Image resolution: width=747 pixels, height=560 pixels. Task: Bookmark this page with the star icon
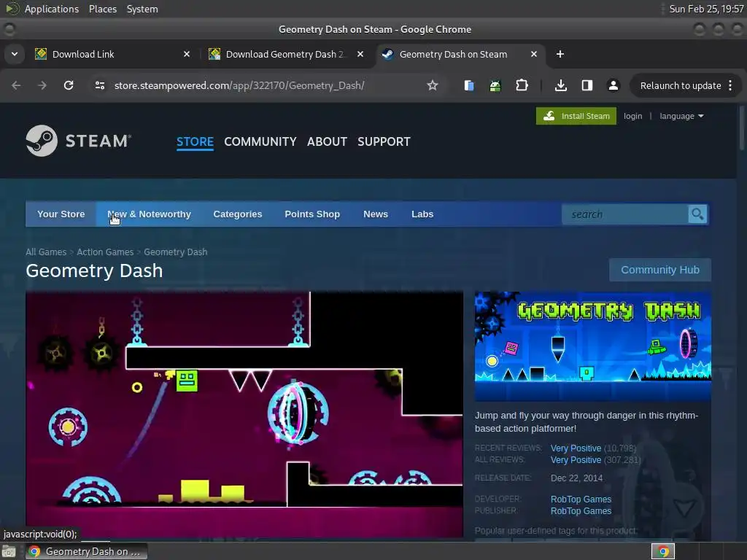pyautogui.click(x=432, y=85)
